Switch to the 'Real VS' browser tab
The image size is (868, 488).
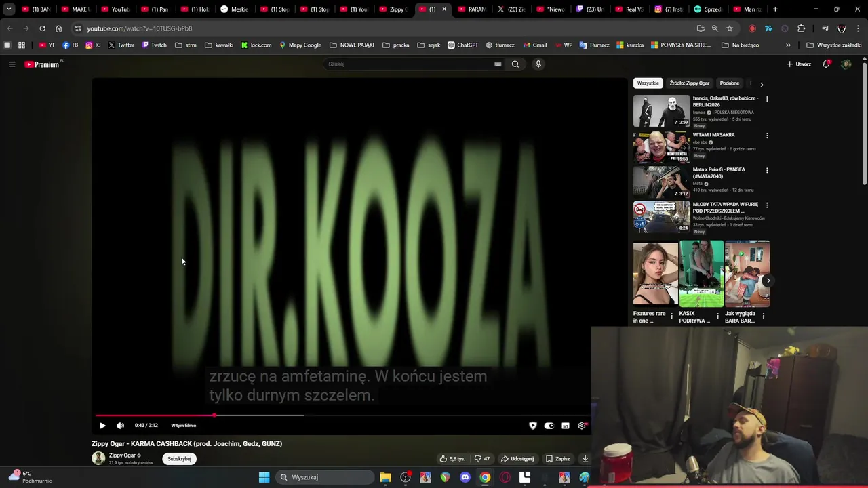click(629, 9)
